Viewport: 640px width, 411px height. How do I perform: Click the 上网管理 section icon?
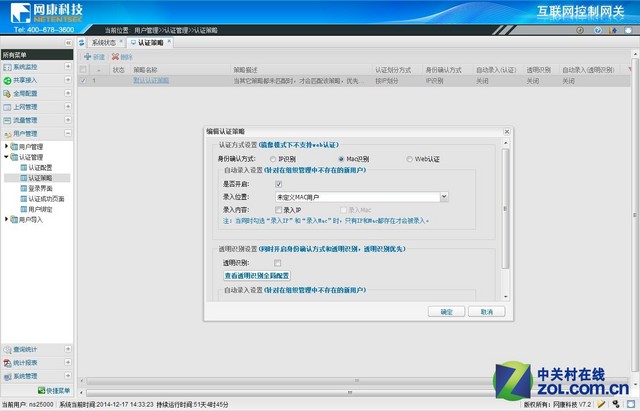(x=7, y=107)
